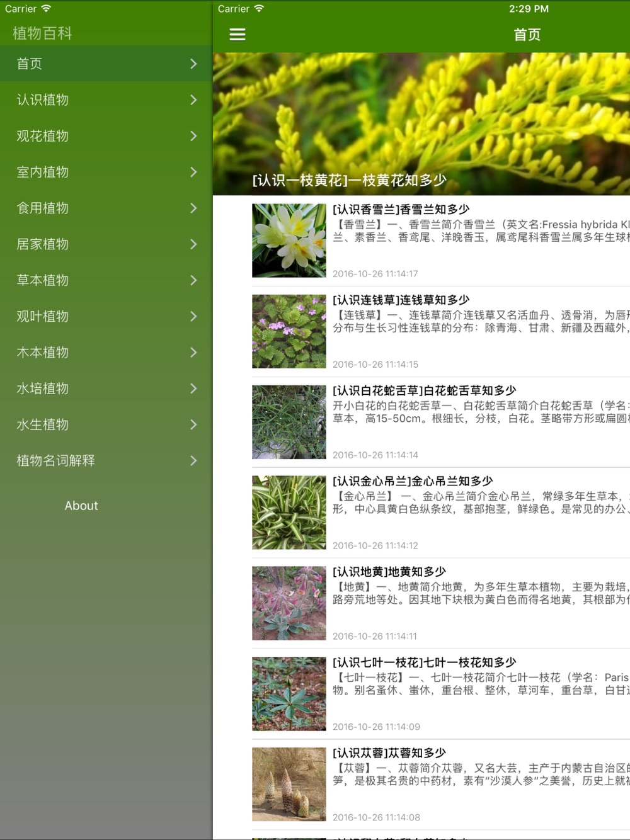Viewport: 630px width, 840px height.
Task: Click timestamp 2016-10-26 11:14:17
Action: 375,274
